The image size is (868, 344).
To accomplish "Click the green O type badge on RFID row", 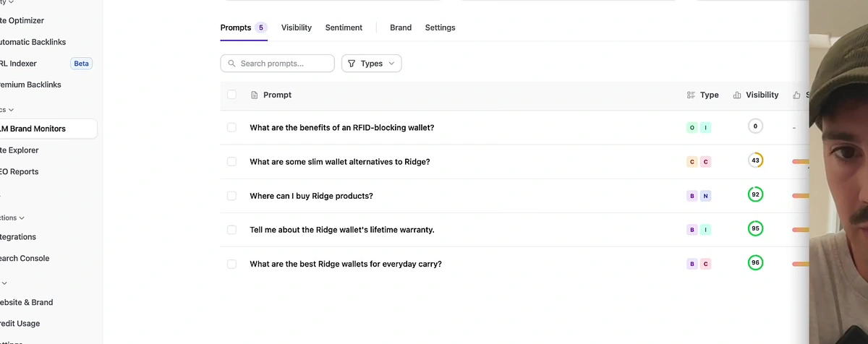I will [692, 127].
